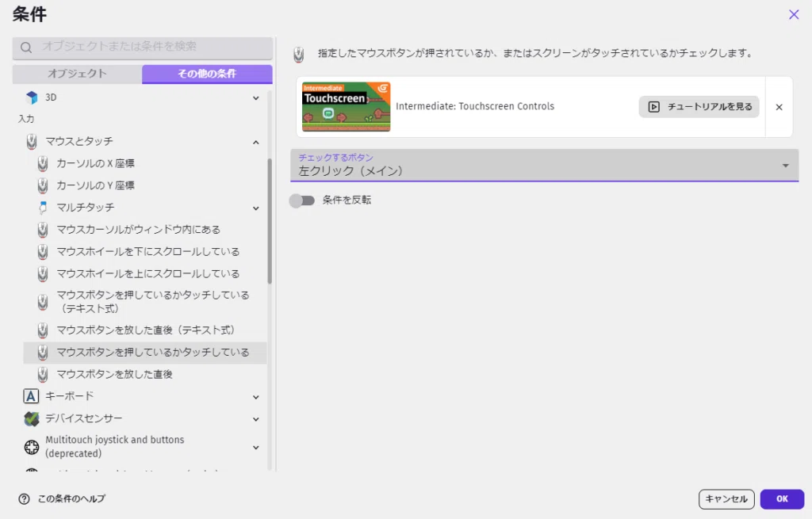812x519 pixels.
Task: Click the help question mark icon
Action: (24, 499)
